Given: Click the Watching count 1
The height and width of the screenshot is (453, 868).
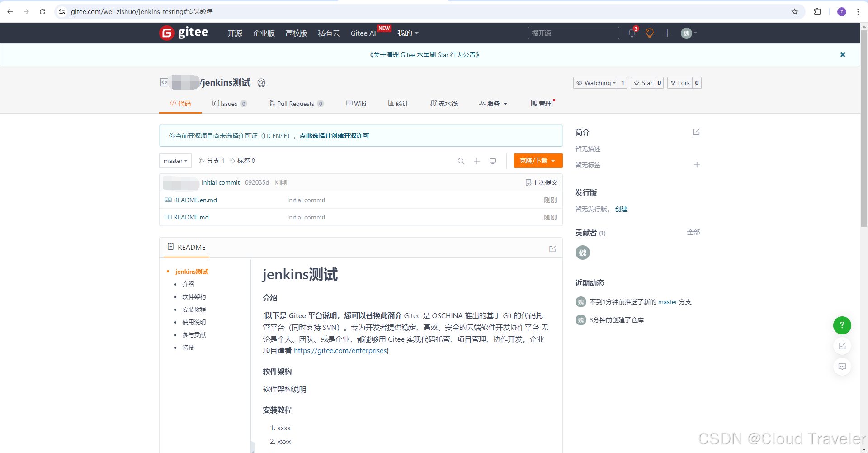Looking at the screenshot, I should pyautogui.click(x=623, y=83).
